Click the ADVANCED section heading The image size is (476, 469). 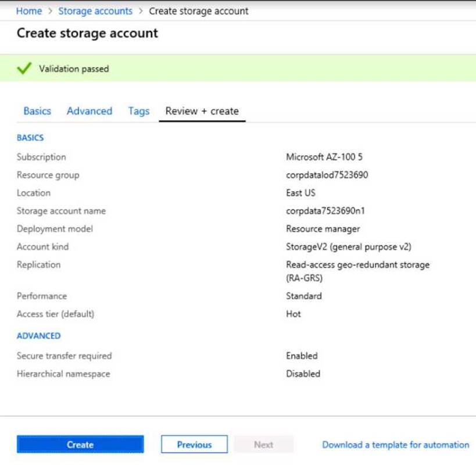point(39,336)
